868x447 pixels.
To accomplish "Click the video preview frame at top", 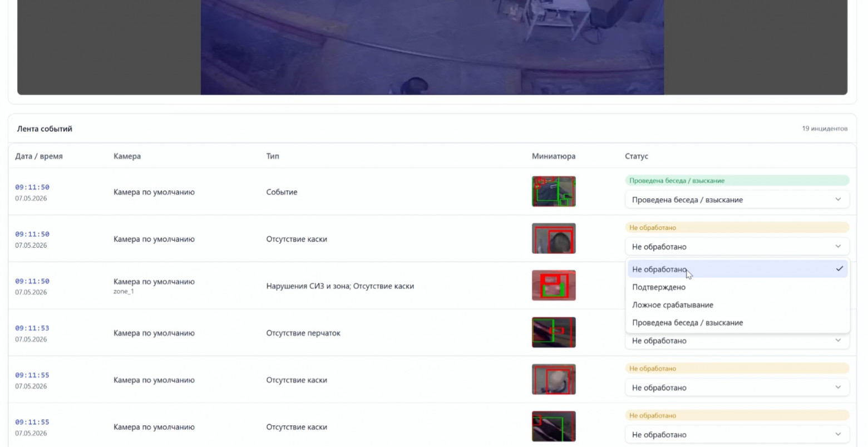I will [432, 47].
